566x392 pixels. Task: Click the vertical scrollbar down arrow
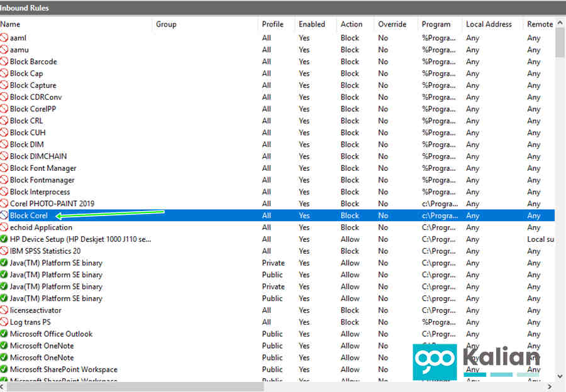[560, 376]
